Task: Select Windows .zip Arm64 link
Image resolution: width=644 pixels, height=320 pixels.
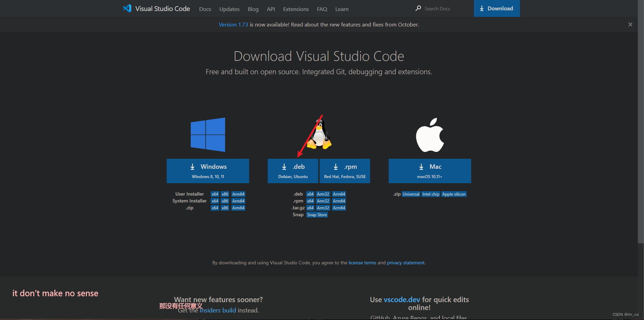Action: 238,208
